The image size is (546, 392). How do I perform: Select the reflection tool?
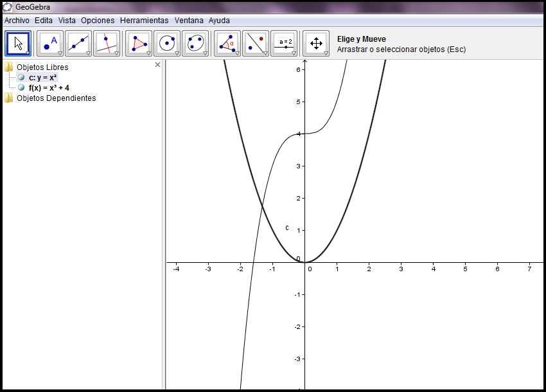257,42
